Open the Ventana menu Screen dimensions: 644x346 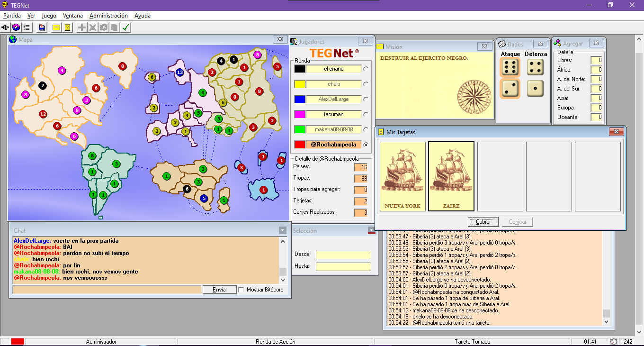click(73, 16)
